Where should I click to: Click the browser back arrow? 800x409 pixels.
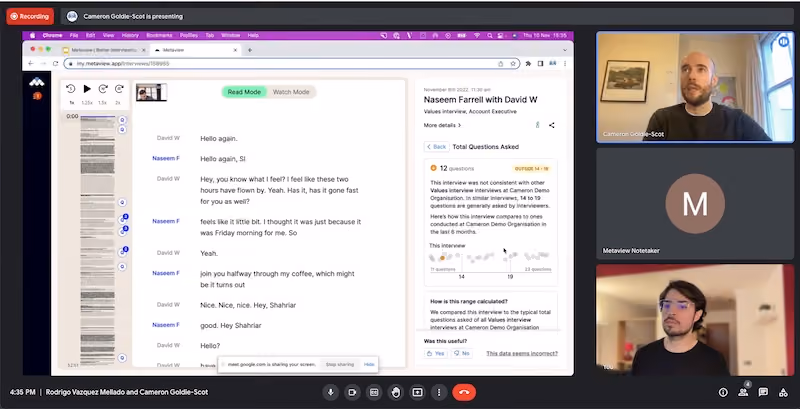pyautogui.click(x=31, y=63)
